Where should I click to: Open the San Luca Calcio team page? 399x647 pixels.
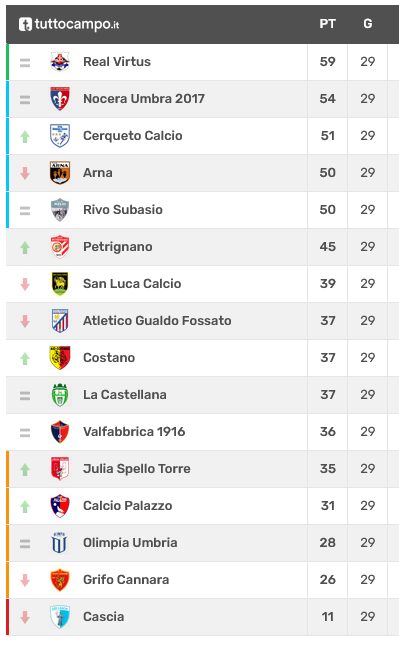(132, 283)
